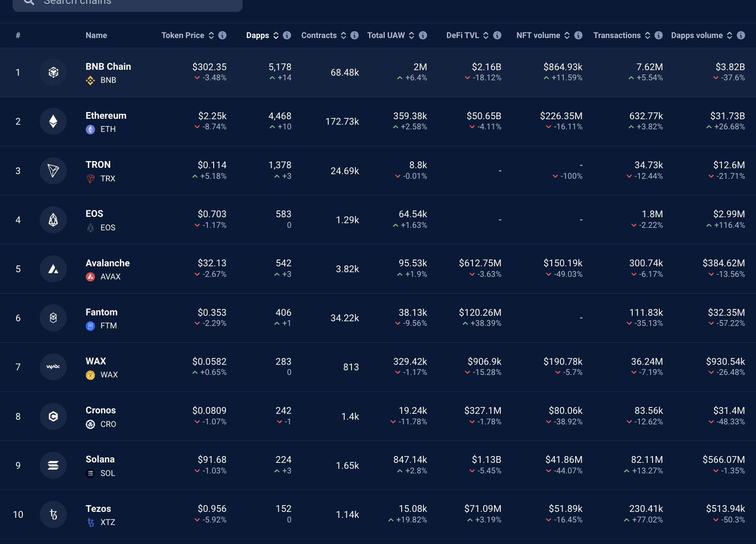The height and width of the screenshot is (544, 756).
Task: Click the WAX token coin icon
Action: click(90, 375)
